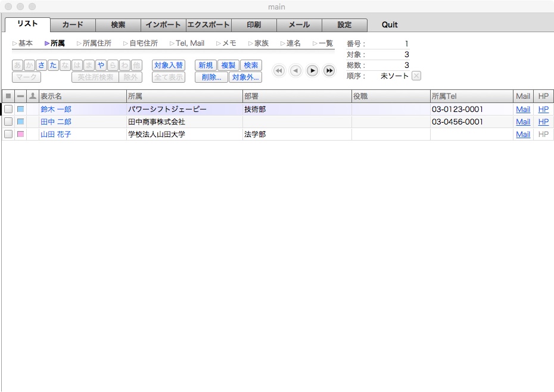Jump to first record with rewind arrow
This screenshot has width=554, height=392.
click(x=279, y=71)
